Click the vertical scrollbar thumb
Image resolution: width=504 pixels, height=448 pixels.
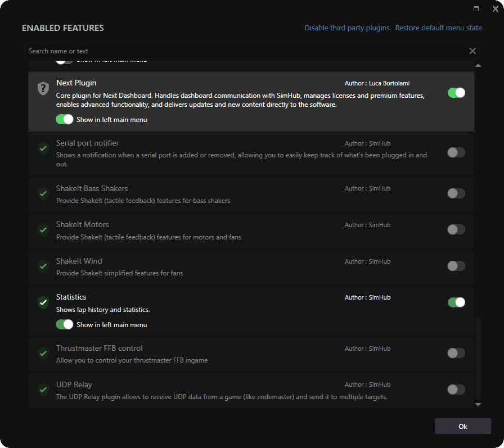coord(478,358)
